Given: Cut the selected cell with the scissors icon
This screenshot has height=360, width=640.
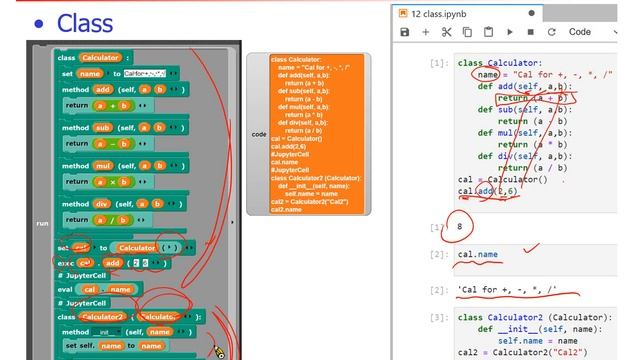Looking at the screenshot, I should (x=447, y=32).
